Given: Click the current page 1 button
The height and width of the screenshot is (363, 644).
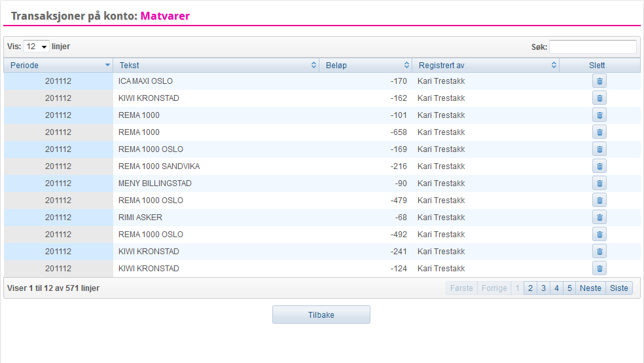Looking at the screenshot, I should pyautogui.click(x=518, y=288).
